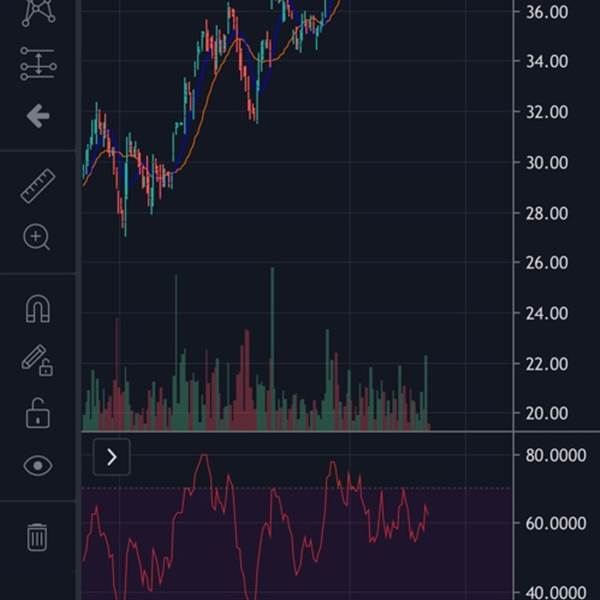Screen dimensions: 600x600
Task: Click the divider between price and RSI panes
Action: click(x=341, y=432)
